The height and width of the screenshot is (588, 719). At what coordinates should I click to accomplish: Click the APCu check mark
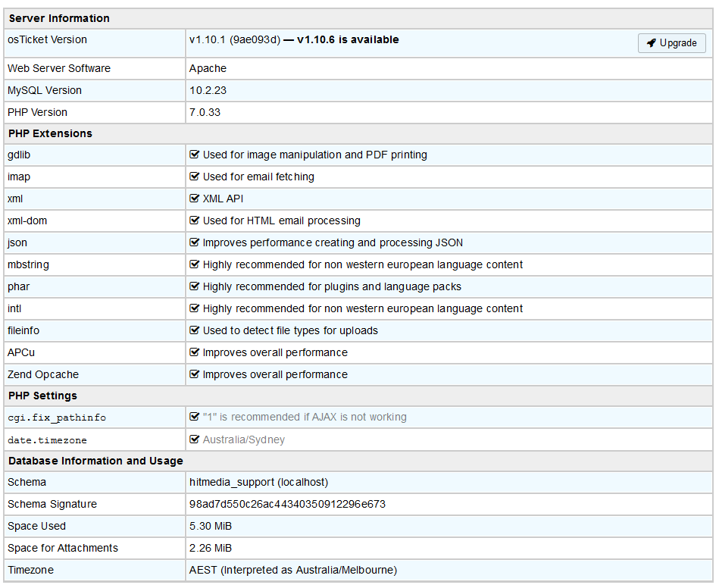[x=195, y=352]
